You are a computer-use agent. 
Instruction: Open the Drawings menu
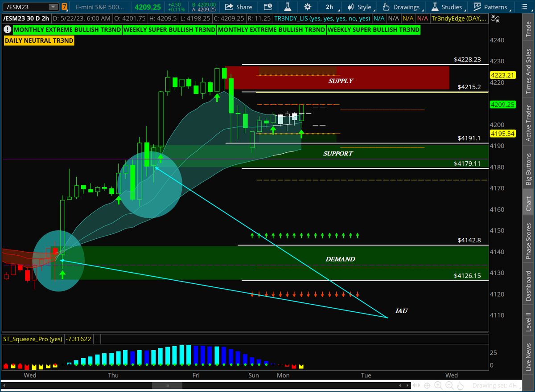(x=401, y=7)
